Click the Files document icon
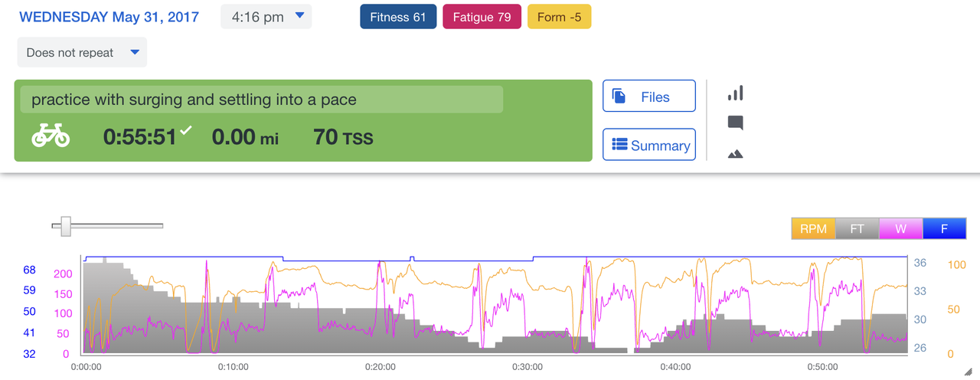Screen dimensions: 980x380 (x=619, y=97)
